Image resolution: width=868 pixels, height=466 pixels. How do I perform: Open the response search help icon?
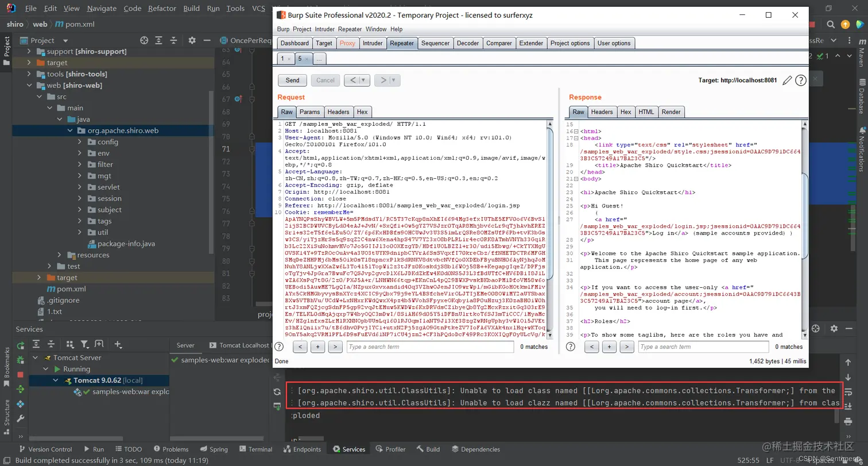pos(571,346)
